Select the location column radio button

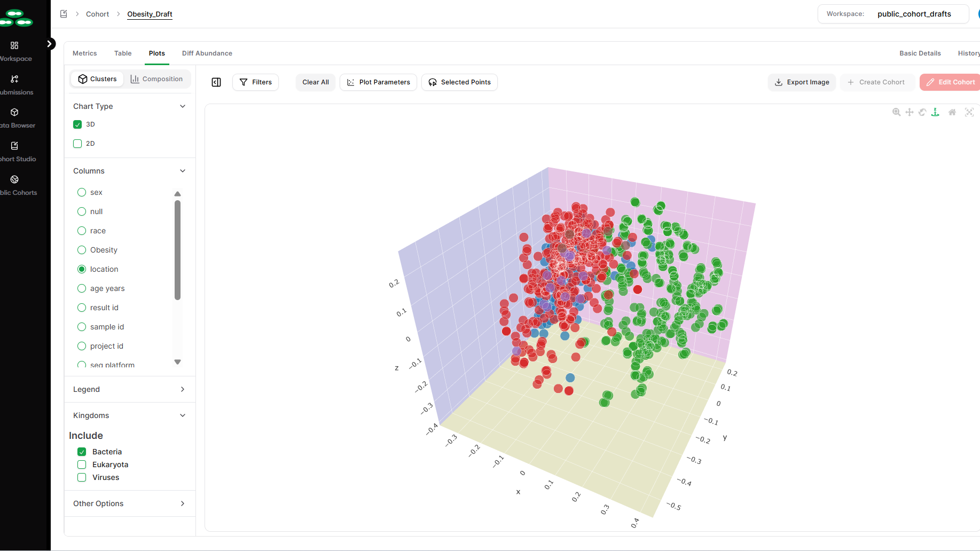click(82, 269)
